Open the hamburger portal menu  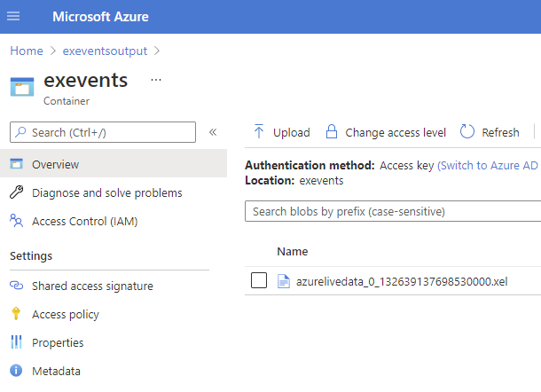point(13,16)
